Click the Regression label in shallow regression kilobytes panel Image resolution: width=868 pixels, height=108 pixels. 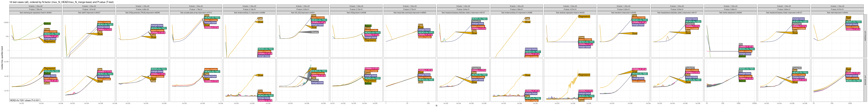point(584,16)
